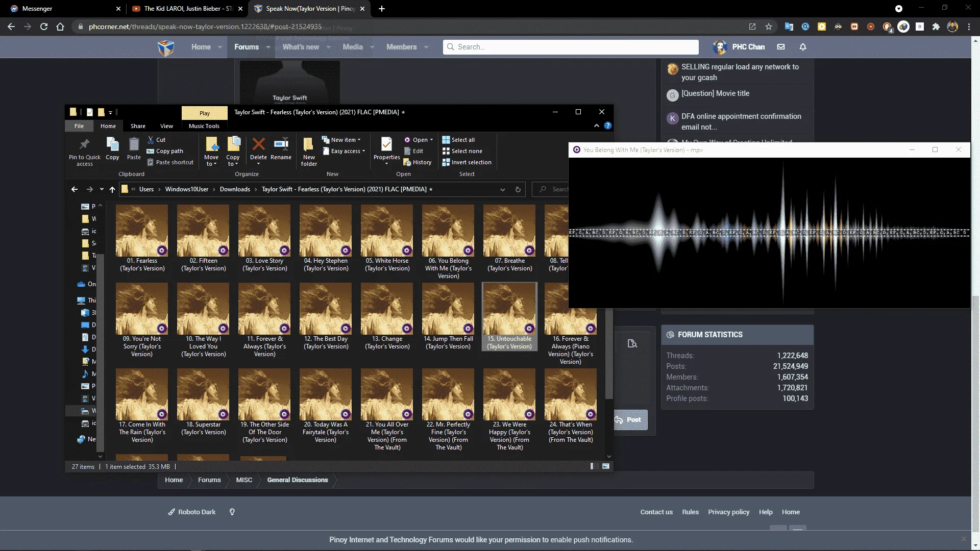Switch to The Kid LAROI YouTube tab

187,9
